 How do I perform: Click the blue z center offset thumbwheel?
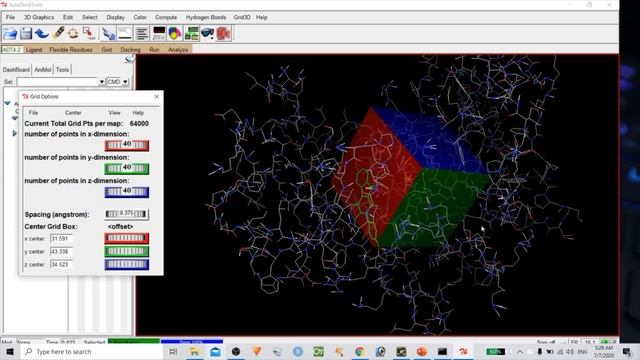click(127, 264)
